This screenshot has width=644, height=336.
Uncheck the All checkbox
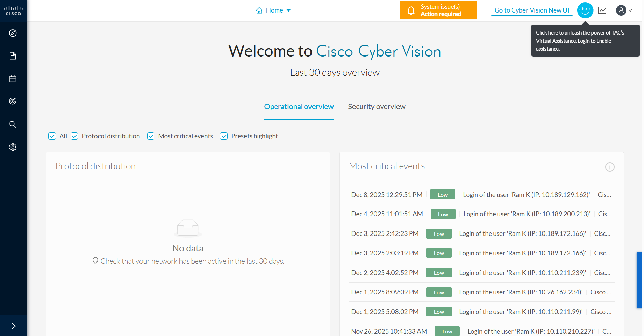[52, 136]
